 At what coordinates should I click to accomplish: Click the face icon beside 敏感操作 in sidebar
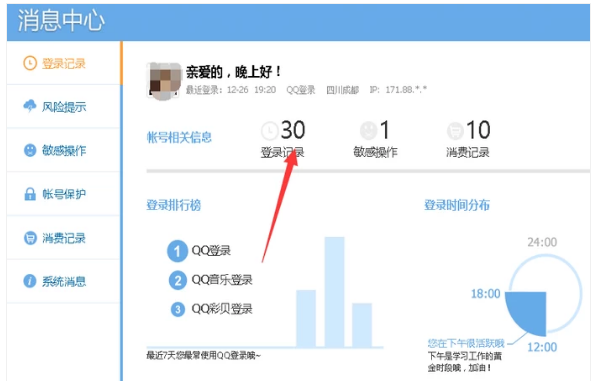(x=30, y=150)
